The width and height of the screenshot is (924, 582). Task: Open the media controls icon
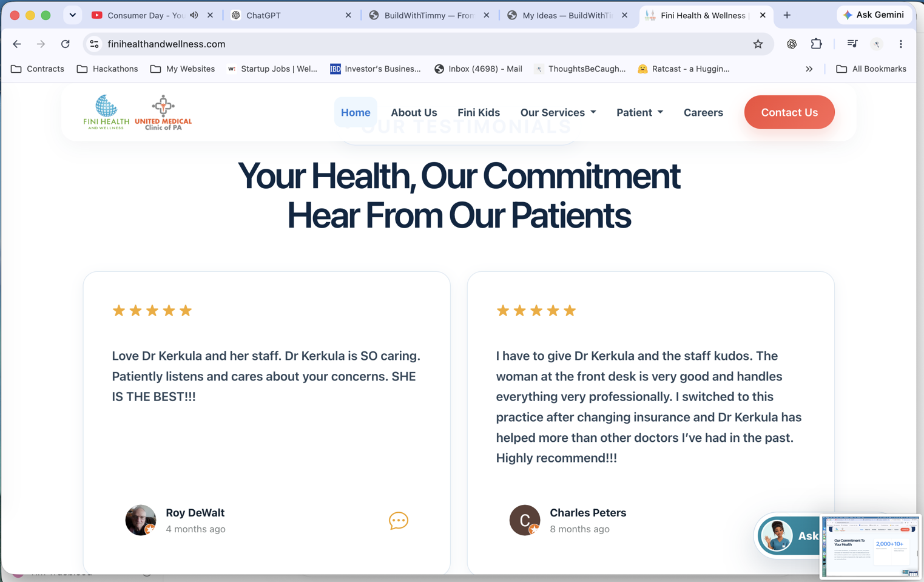(852, 44)
